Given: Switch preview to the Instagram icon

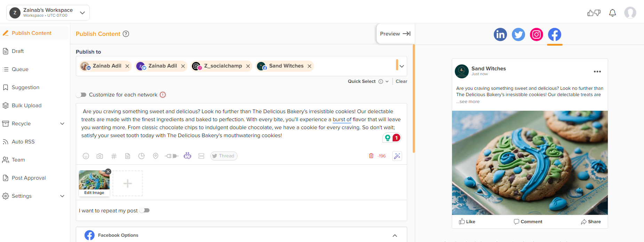Looking at the screenshot, I should coord(536,34).
